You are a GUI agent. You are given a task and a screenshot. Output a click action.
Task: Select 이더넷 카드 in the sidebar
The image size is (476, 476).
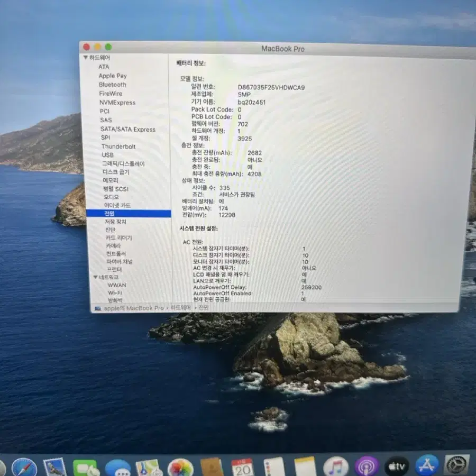(117, 205)
